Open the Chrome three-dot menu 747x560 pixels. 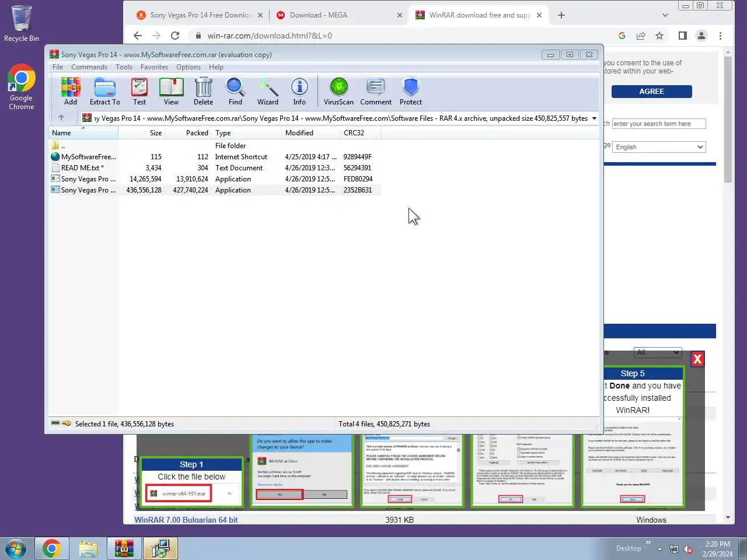click(720, 36)
